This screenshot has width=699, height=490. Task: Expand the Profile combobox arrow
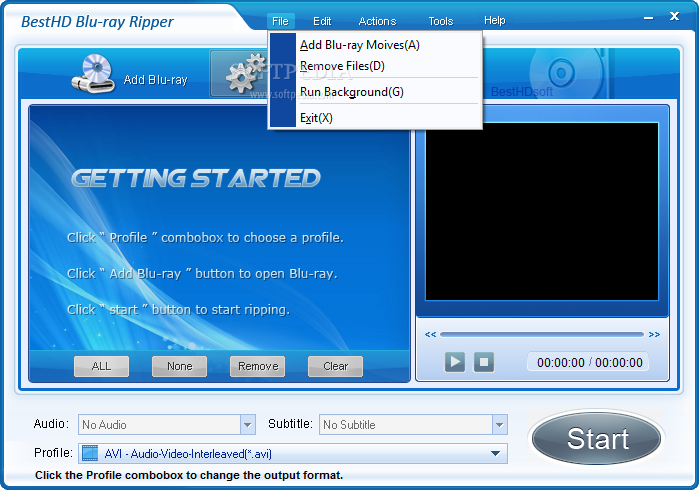[x=495, y=453]
